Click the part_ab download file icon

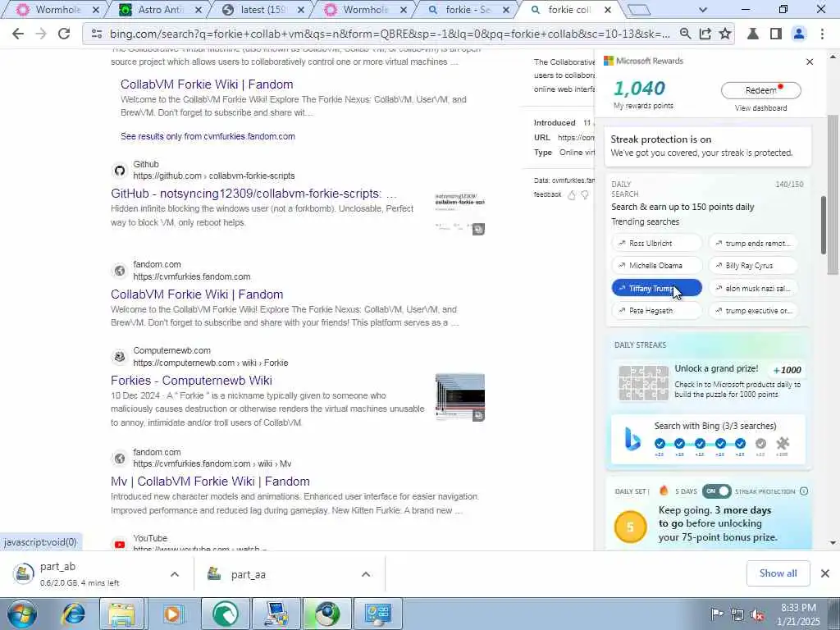coord(24,573)
